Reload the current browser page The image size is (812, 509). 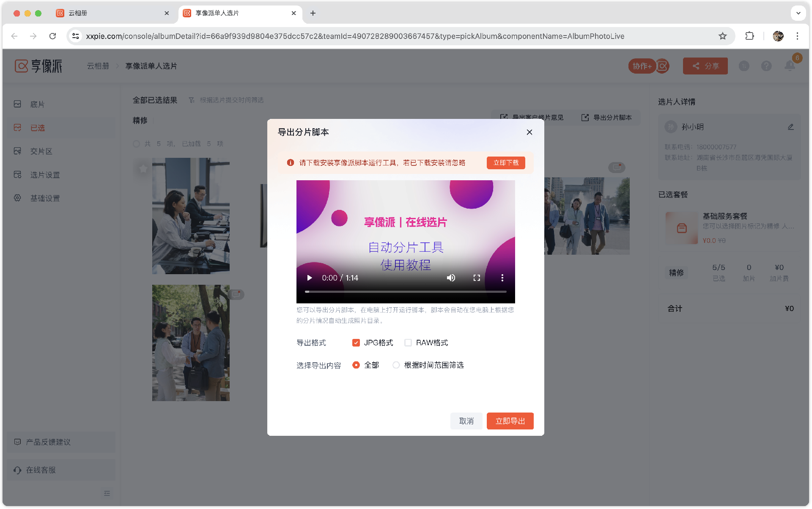52,36
